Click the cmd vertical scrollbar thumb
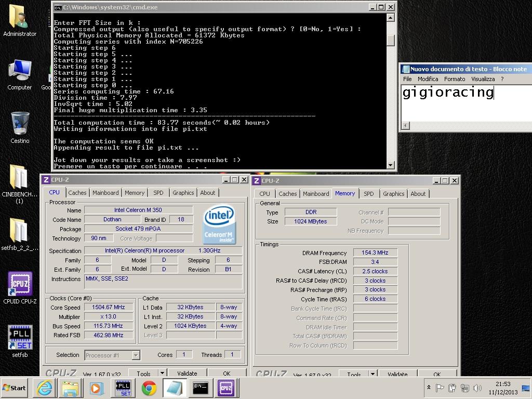This screenshot has height=399, width=532. (391, 41)
